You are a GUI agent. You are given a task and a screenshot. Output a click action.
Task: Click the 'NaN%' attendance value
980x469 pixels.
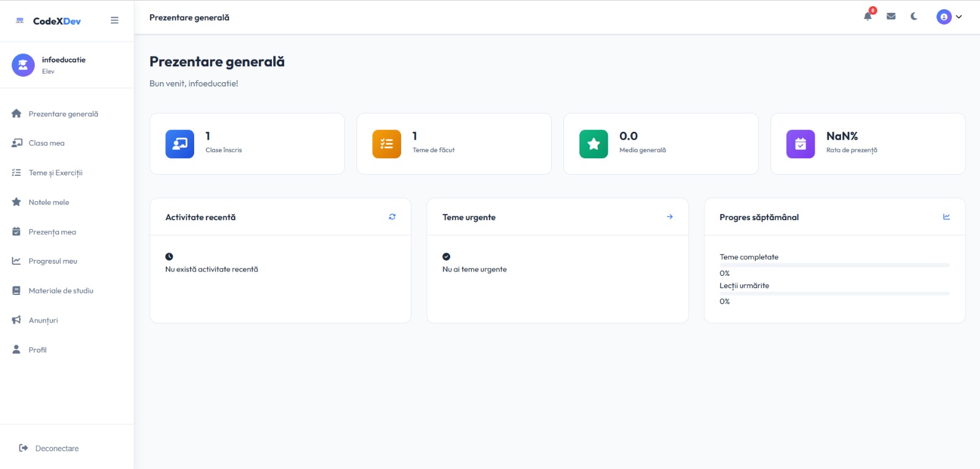click(842, 136)
